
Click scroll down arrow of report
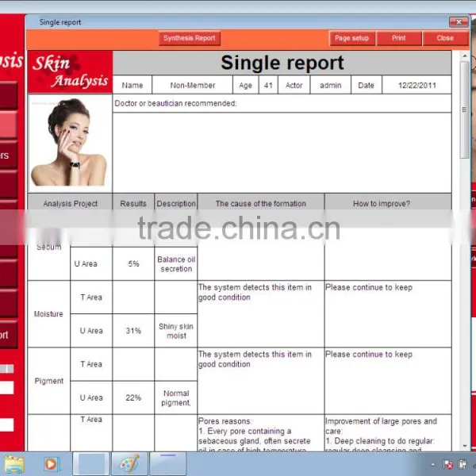click(464, 446)
